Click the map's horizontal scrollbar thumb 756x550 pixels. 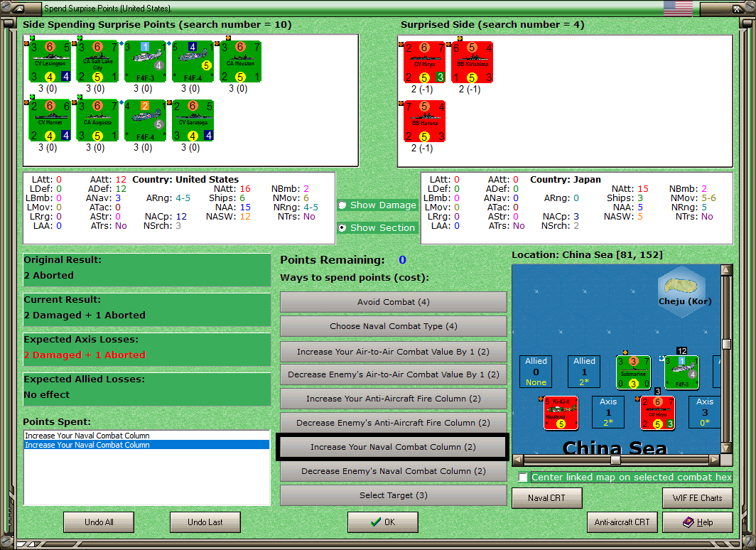pos(615,460)
